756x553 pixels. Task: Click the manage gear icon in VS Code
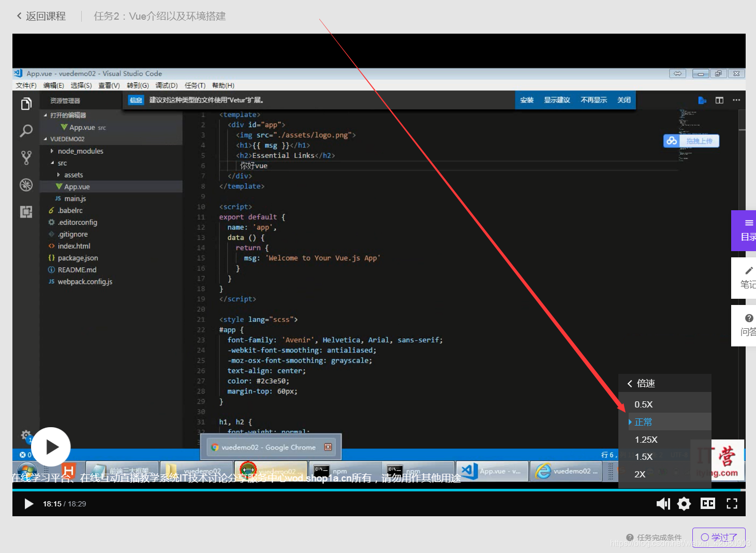coord(26,435)
